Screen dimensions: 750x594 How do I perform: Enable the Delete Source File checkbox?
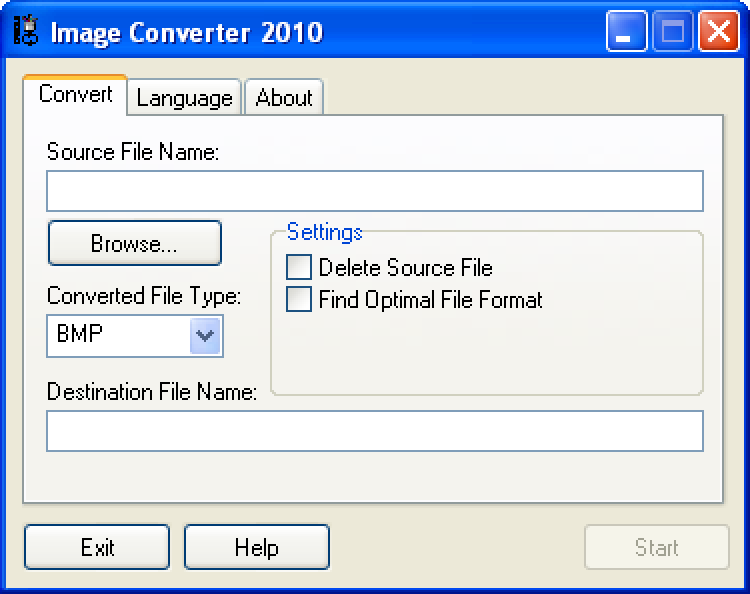[299, 268]
